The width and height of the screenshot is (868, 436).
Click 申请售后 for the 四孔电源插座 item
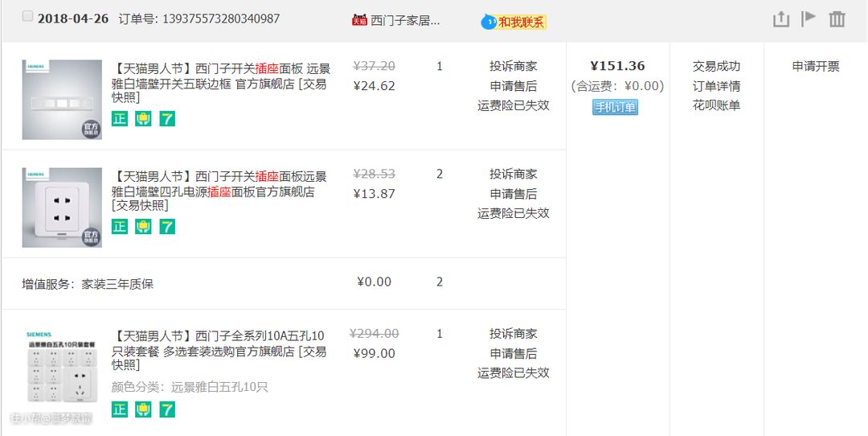[x=513, y=194]
